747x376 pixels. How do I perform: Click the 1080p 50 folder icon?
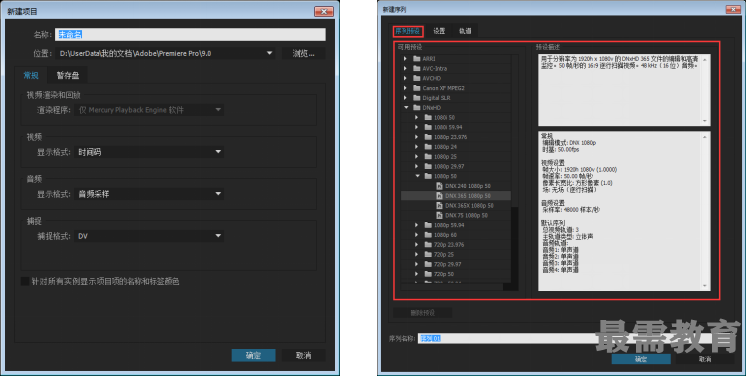(428, 176)
